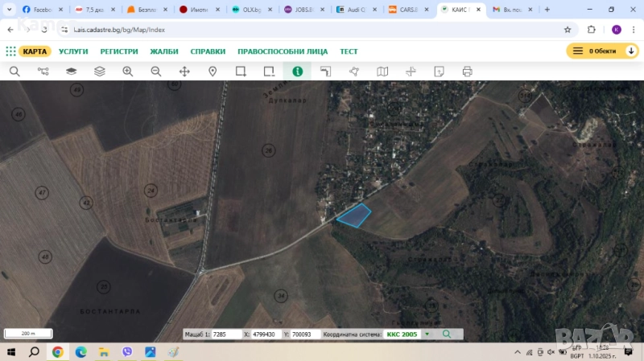This screenshot has height=361, width=644.
Task: Expand the 0 Обекти objects panel
Action: pyautogui.click(x=604, y=51)
